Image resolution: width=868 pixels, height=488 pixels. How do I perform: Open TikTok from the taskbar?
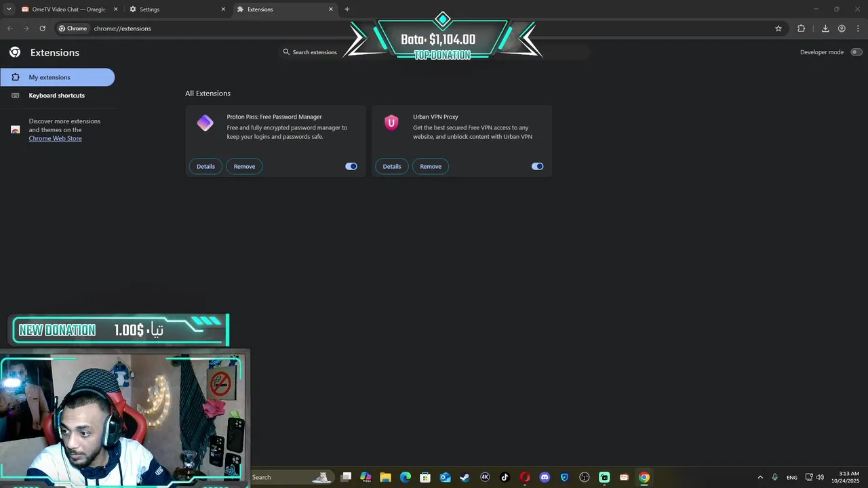(x=505, y=477)
